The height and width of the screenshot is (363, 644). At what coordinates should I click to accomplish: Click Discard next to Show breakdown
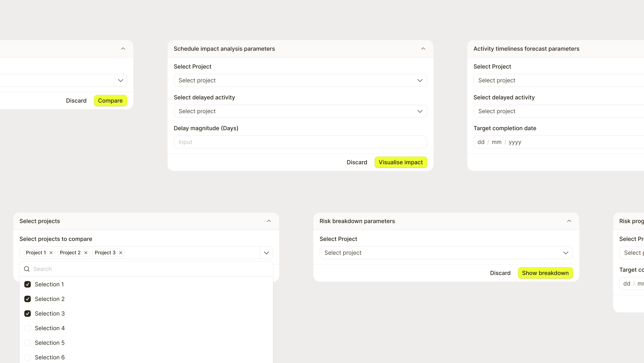pos(500,273)
